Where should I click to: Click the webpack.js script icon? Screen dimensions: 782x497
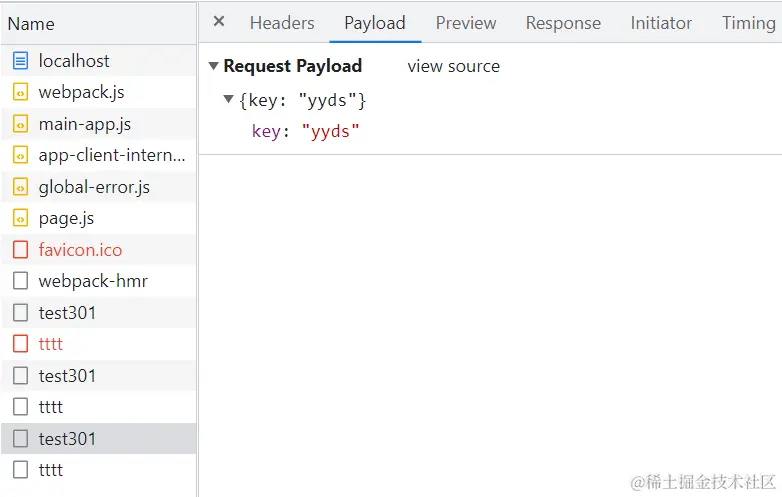coord(20,93)
